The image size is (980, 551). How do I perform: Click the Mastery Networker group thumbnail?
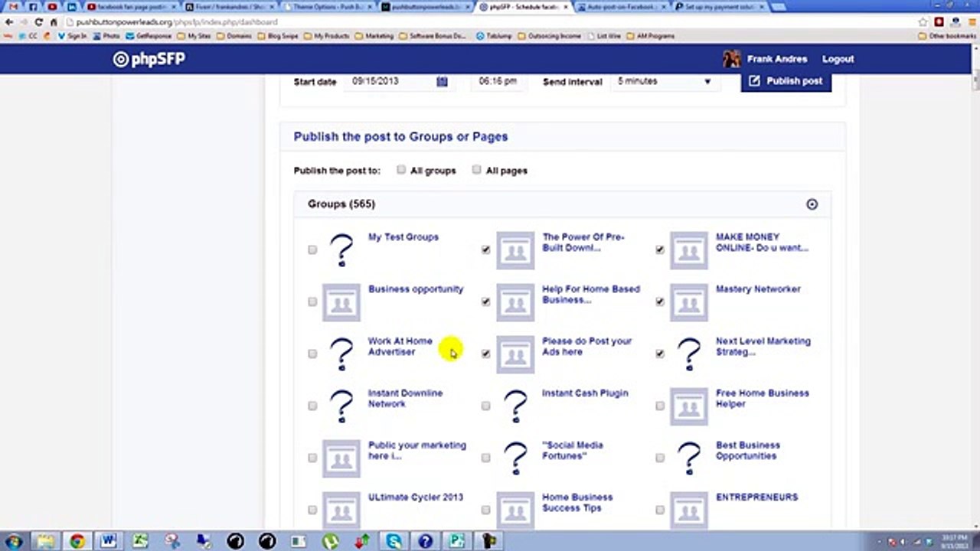[689, 302]
